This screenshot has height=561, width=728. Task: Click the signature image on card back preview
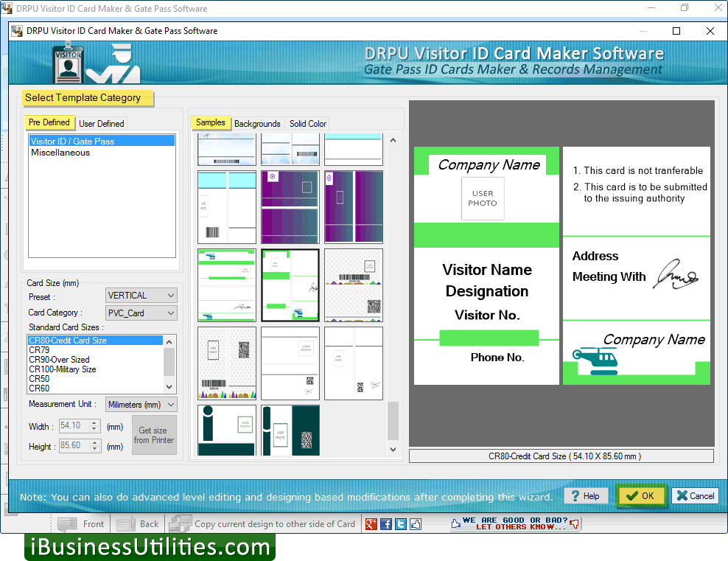point(676,274)
